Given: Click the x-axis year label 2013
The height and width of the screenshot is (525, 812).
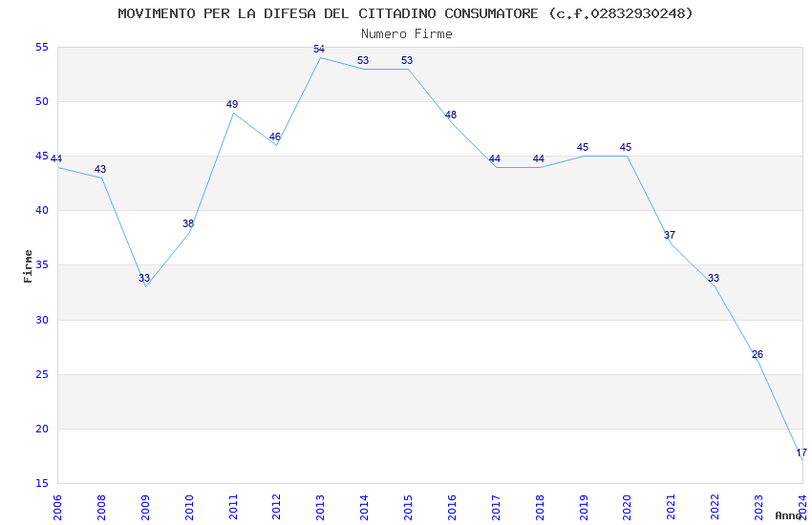Looking at the screenshot, I should coord(321,506).
